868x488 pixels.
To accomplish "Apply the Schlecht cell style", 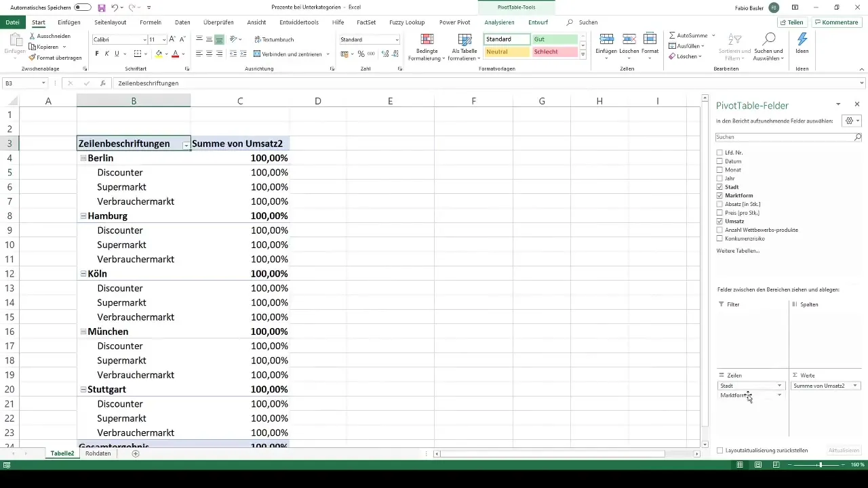I will click(x=555, y=52).
